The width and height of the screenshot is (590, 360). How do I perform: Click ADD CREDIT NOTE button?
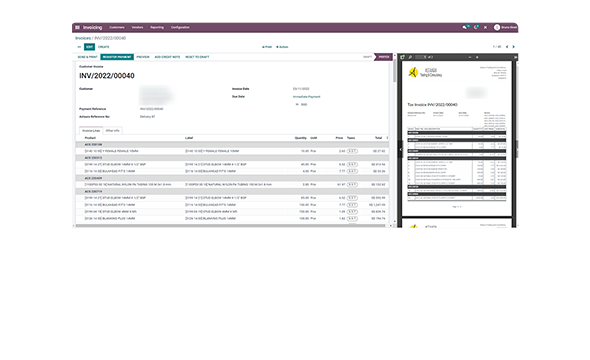point(167,57)
